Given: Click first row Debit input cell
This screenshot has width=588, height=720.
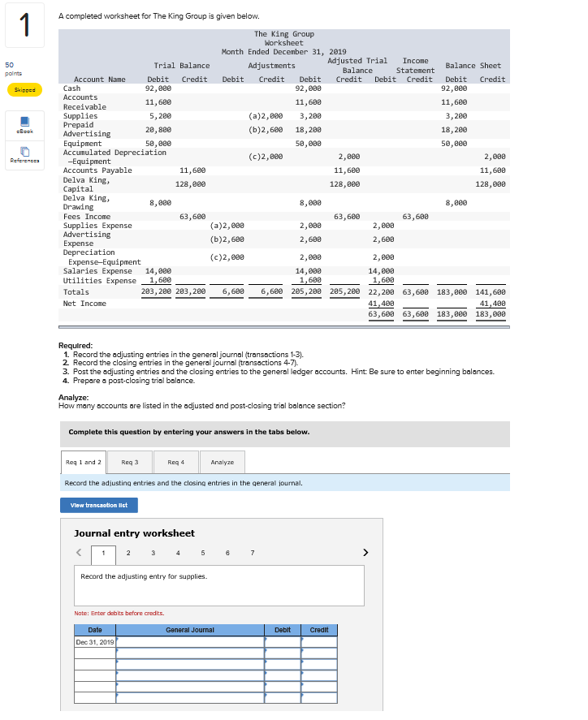Looking at the screenshot, I should (x=283, y=642).
